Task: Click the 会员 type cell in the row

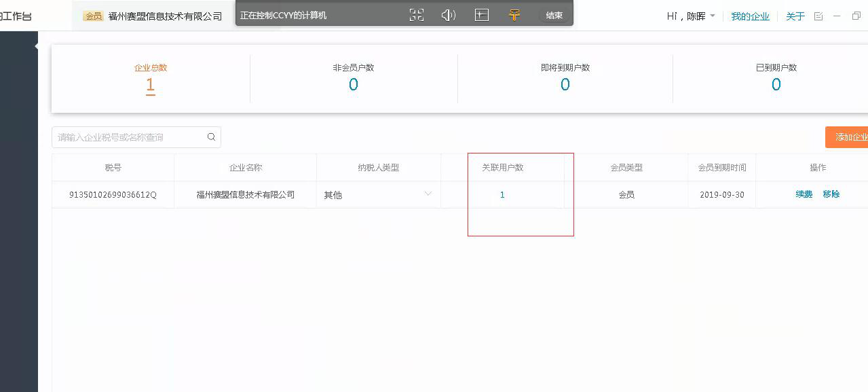Action: [626, 195]
